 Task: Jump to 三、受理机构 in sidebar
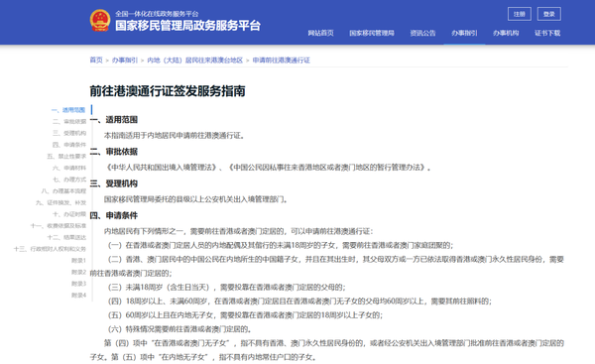click(69, 133)
